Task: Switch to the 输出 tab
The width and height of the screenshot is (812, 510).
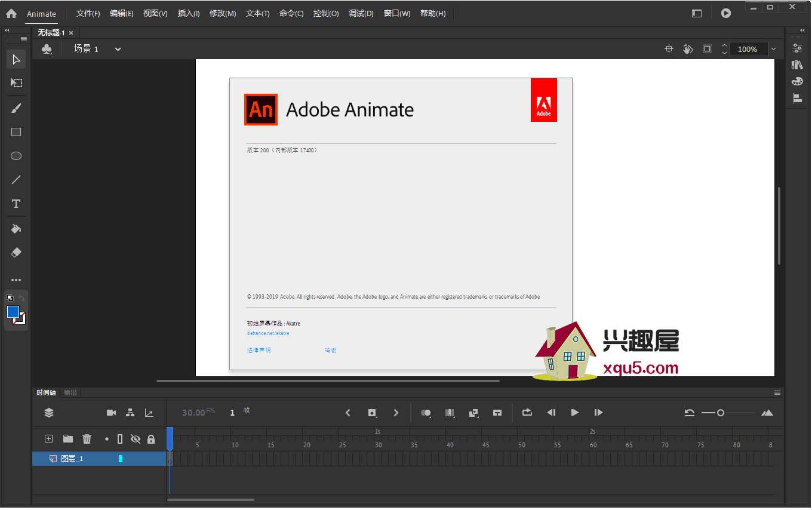Action: pyautogui.click(x=70, y=392)
